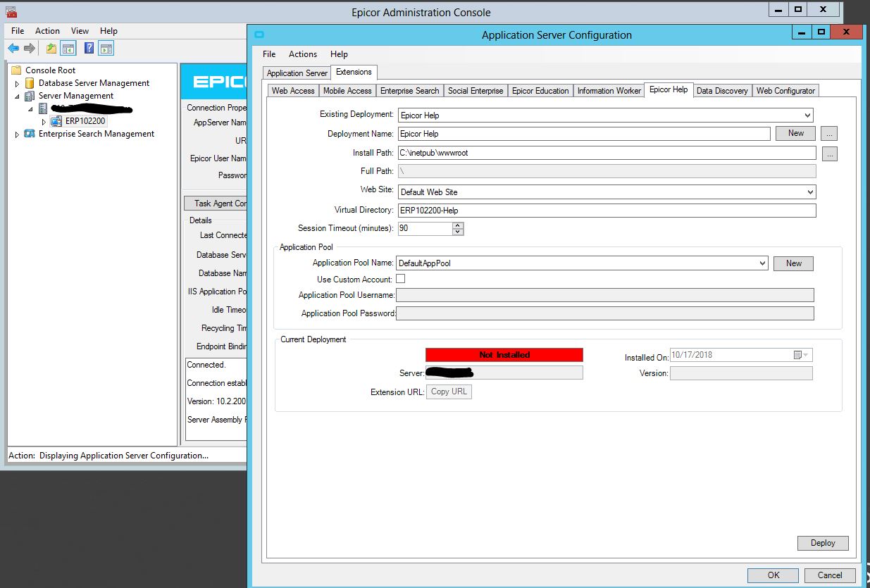Open the File menu in Epicor Administration Console

18,31
